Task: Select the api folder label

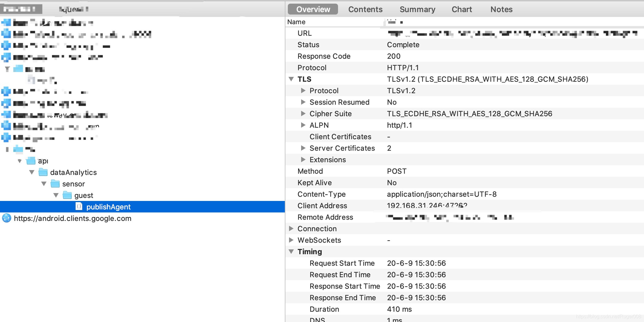Action: (x=43, y=161)
